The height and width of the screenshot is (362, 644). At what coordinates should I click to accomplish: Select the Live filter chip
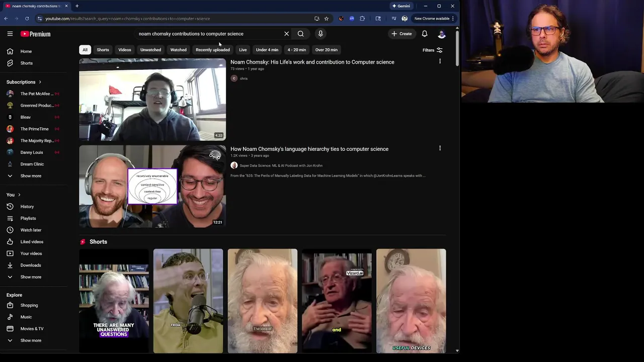coord(243,50)
